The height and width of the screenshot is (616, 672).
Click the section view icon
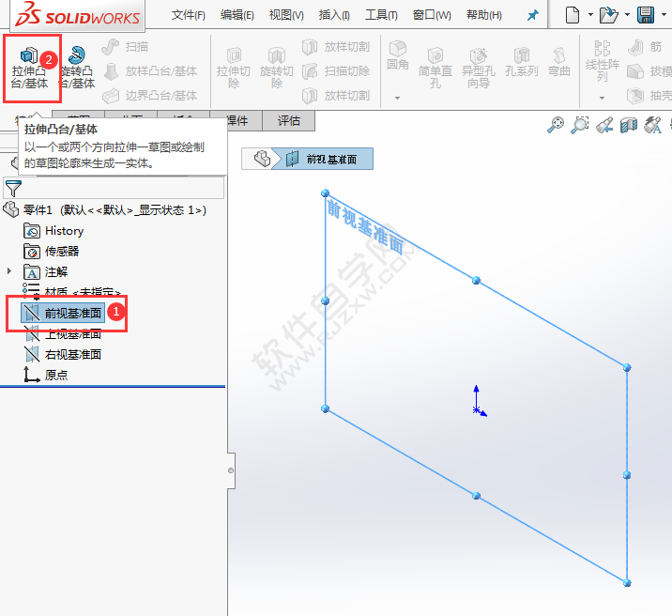(629, 125)
